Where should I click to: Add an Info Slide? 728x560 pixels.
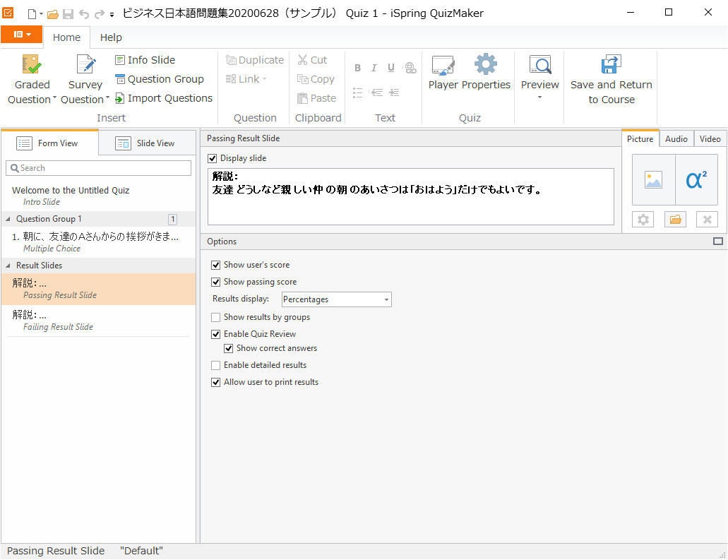click(x=145, y=60)
